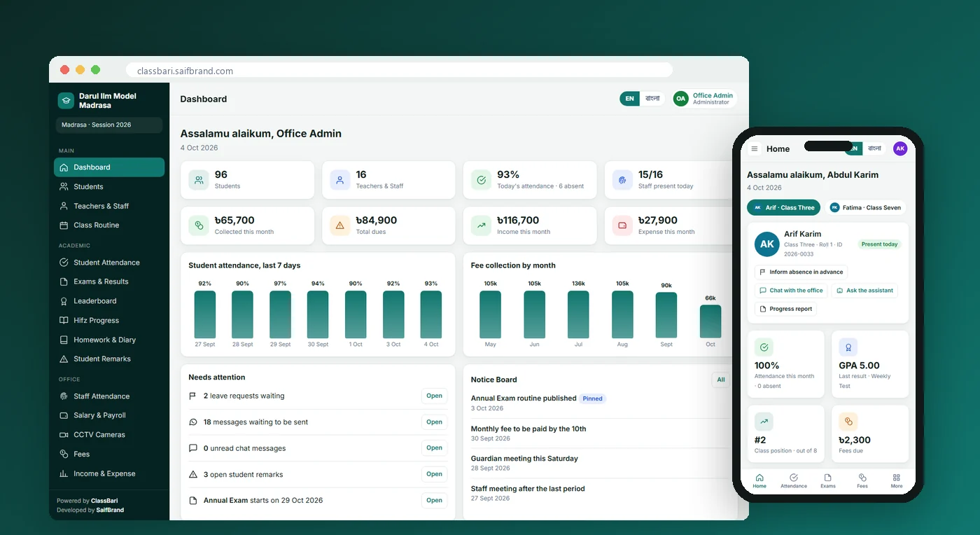The height and width of the screenshot is (535, 980).
Task: Click the browser address bar
Action: pos(399,71)
